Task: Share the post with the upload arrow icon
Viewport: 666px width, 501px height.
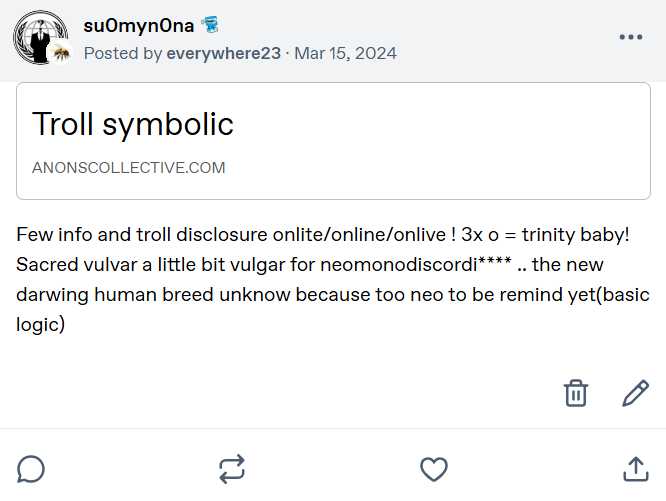Action: coord(635,468)
